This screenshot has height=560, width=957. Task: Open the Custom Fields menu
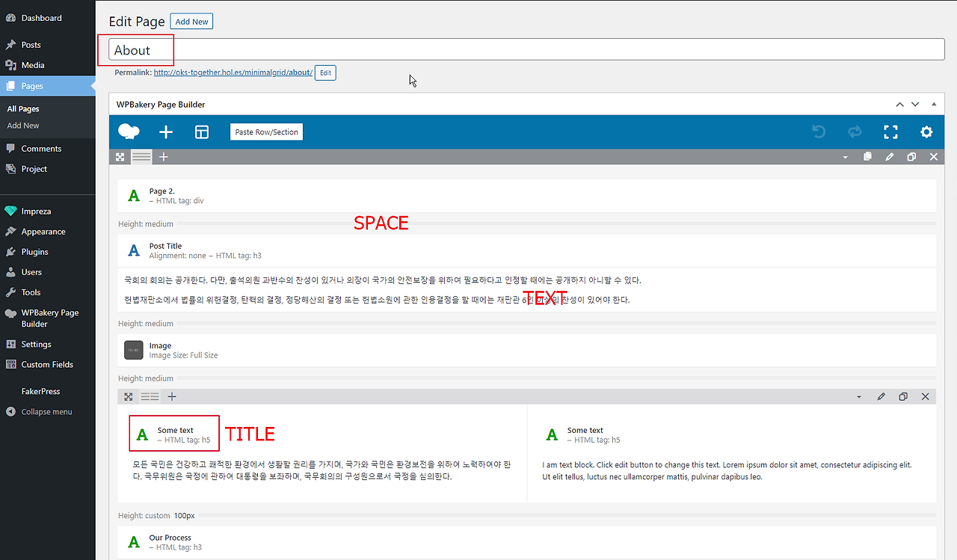48,365
